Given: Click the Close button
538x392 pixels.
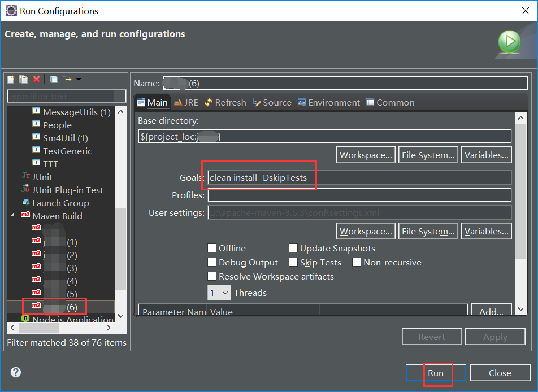Looking at the screenshot, I should [500, 373].
